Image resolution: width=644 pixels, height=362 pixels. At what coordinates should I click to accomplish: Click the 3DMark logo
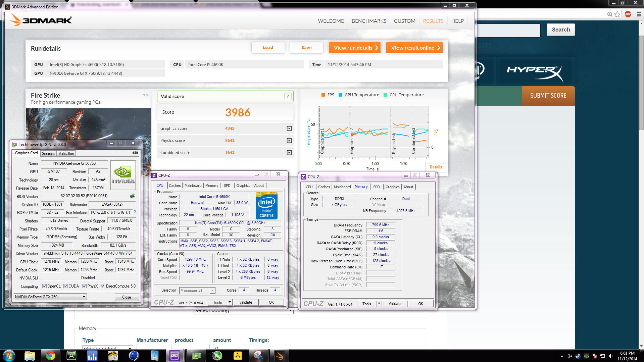[x=41, y=20]
